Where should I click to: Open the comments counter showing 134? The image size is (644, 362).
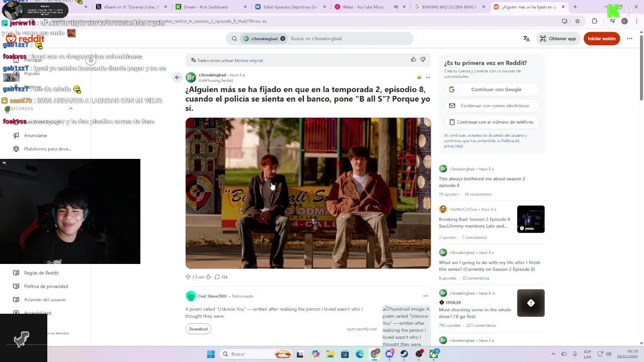[221, 277]
